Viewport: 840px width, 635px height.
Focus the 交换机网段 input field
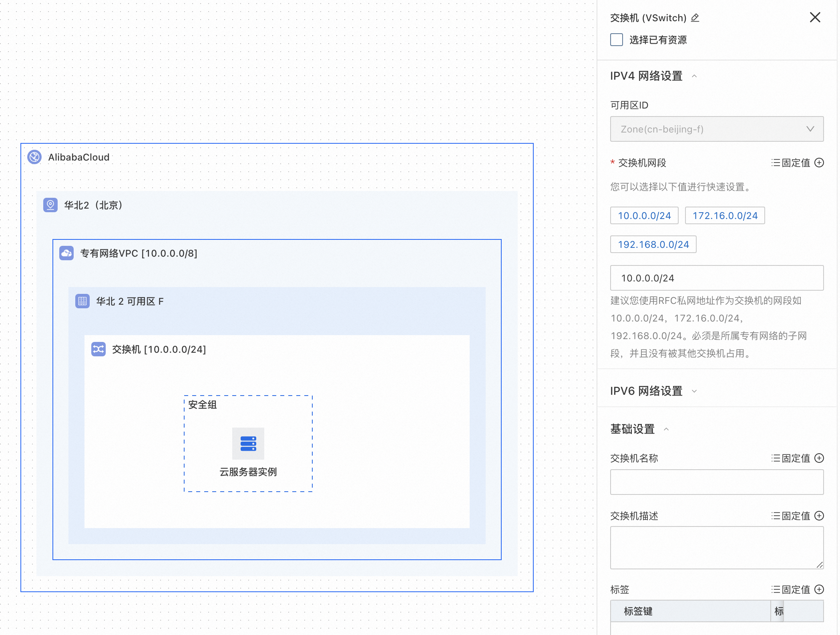tap(717, 278)
